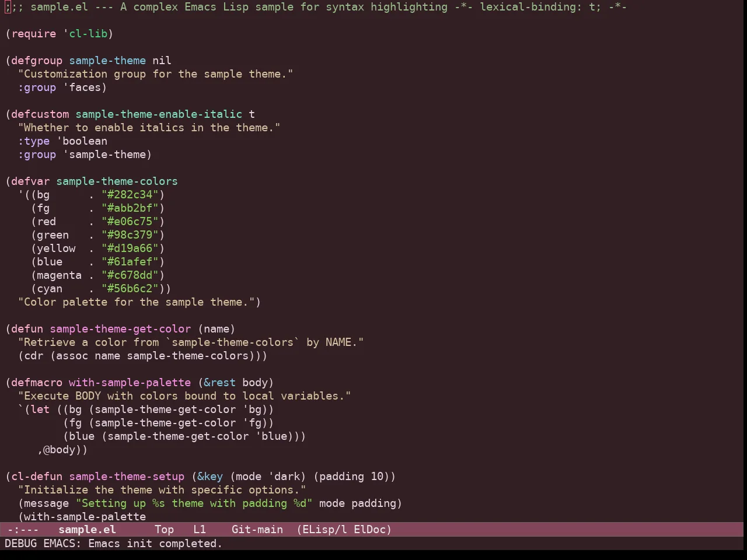Click sample-theme-enable-italic variable name
The width and height of the screenshot is (747, 560).
[x=159, y=114]
